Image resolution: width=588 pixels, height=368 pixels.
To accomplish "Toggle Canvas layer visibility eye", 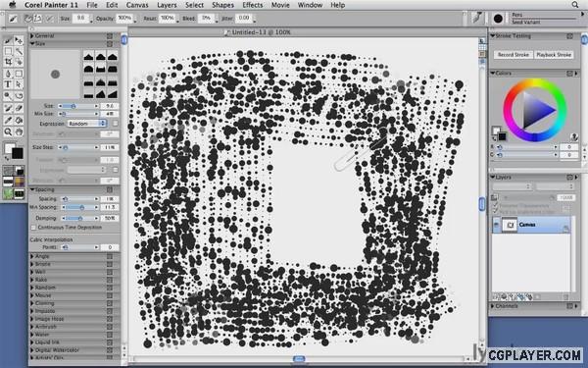I will pyautogui.click(x=497, y=225).
